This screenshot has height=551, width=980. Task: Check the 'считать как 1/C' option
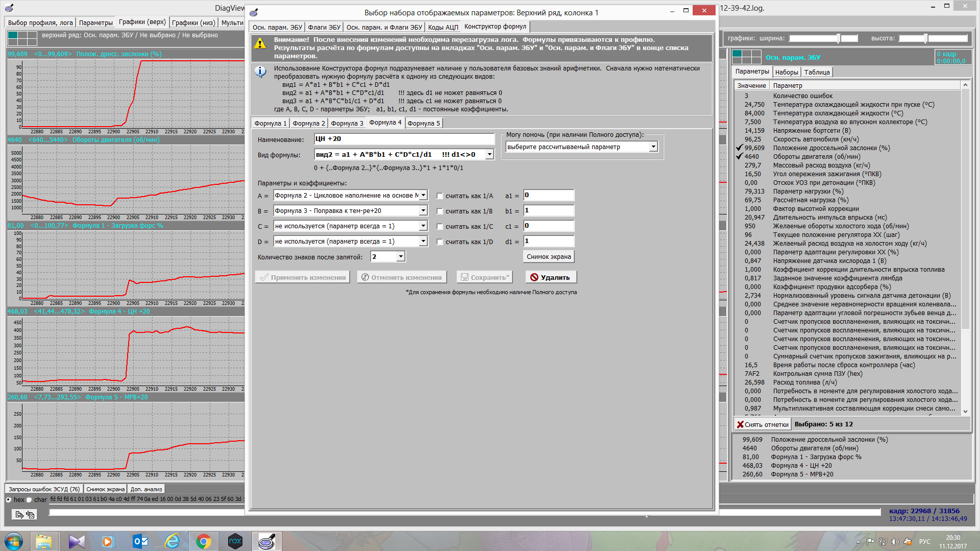pyautogui.click(x=439, y=226)
